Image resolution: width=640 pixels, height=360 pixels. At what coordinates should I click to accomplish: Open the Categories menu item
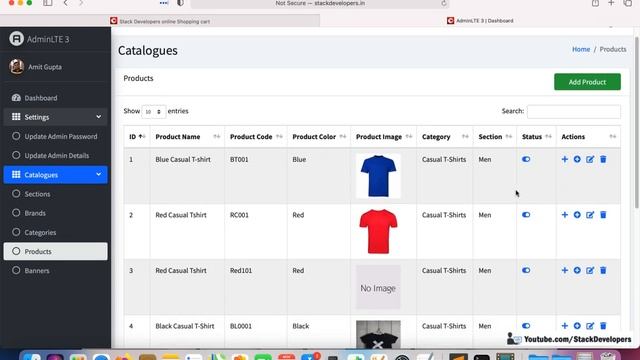point(56,232)
